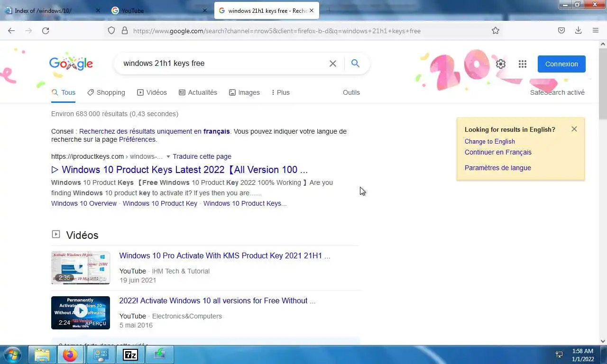
Task: Open Firefox downloads panel
Action: click(x=578, y=30)
